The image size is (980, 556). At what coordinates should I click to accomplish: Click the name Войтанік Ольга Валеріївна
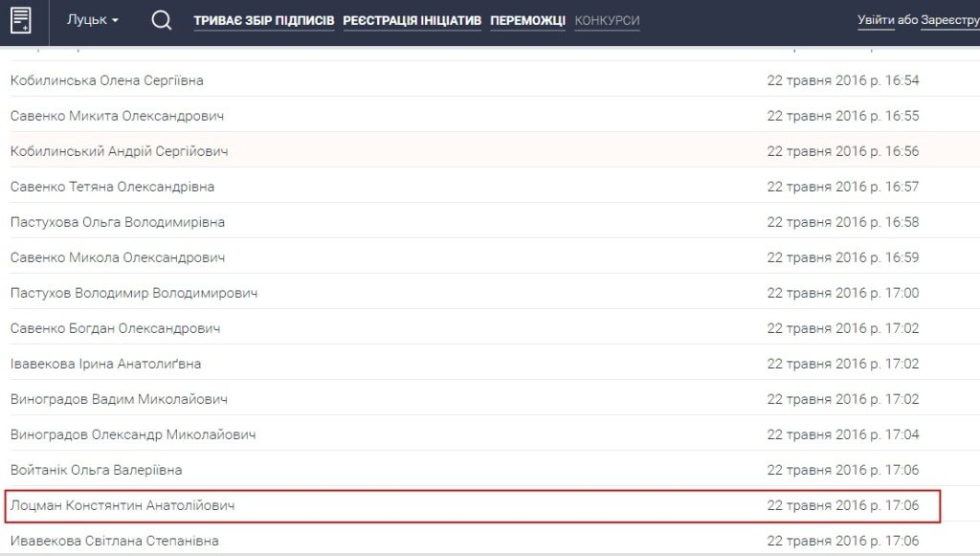[96, 470]
